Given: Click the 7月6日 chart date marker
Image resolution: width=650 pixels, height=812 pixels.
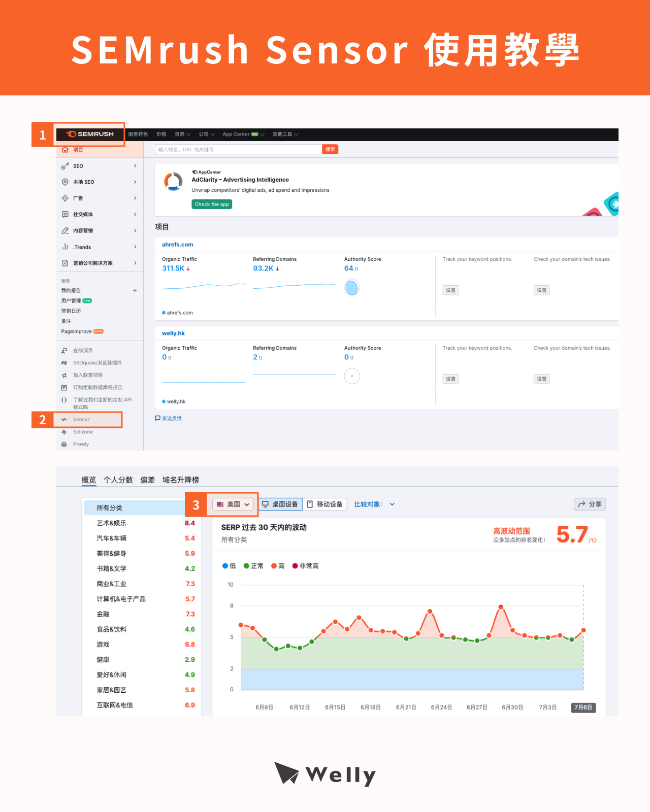Looking at the screenshot, I should 583,707.
